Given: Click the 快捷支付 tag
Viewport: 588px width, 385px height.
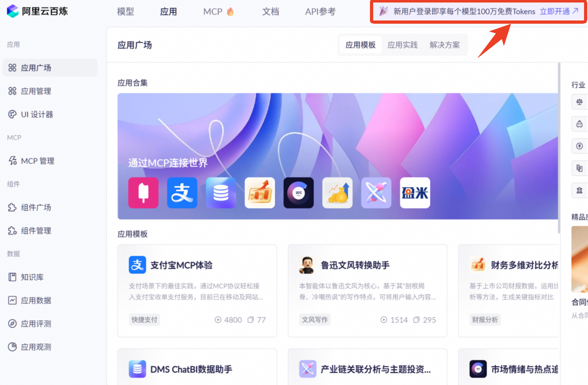Looking at the screenshot, I should click(144, 320).
